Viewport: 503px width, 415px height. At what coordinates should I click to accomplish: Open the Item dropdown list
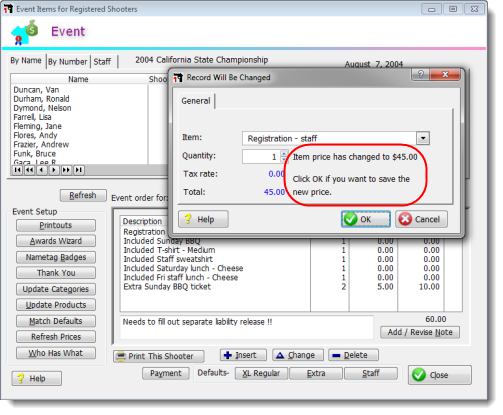[423, 138]
